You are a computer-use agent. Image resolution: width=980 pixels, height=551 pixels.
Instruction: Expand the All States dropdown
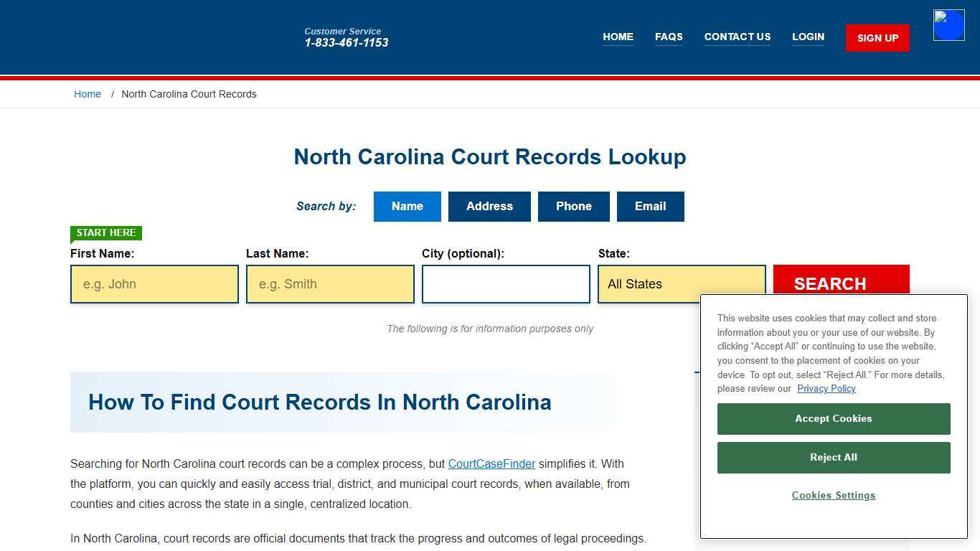click(x=681, y=283)
